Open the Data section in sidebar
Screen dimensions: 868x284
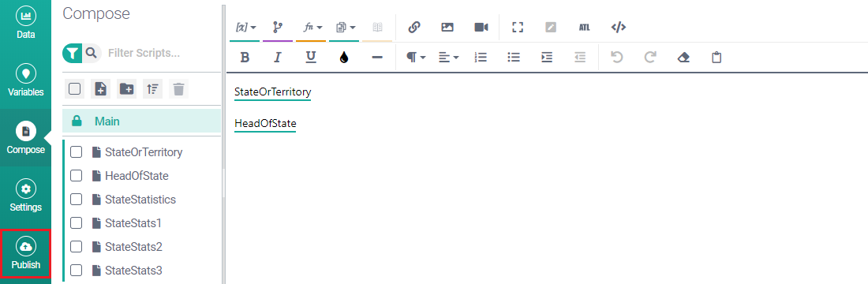25,23
